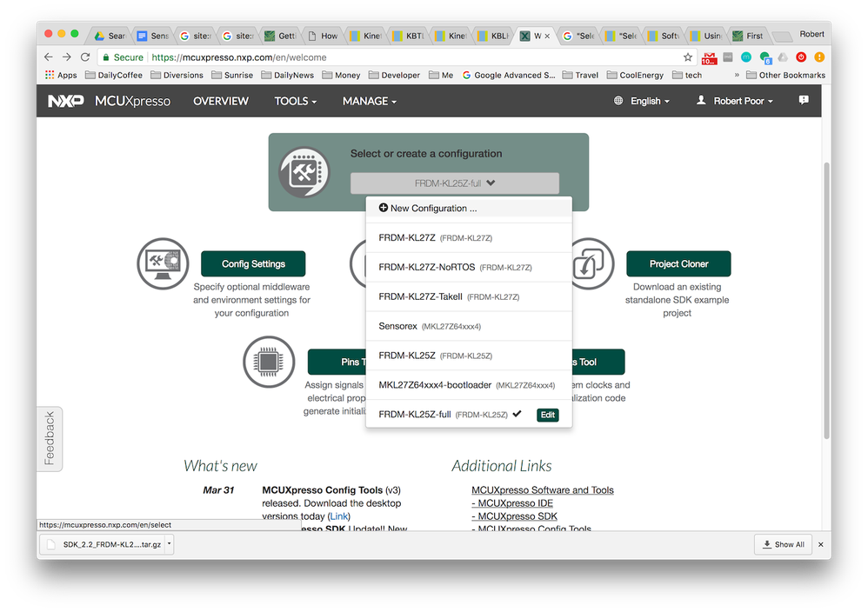
Task: Click the MCUXpresso title in the header
Action: 133,101
